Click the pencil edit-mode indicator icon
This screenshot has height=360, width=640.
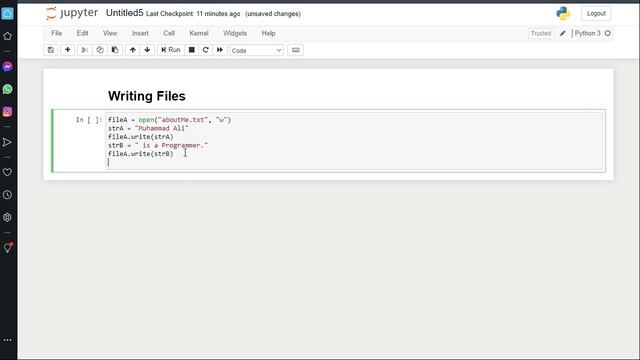click(563, 33)
